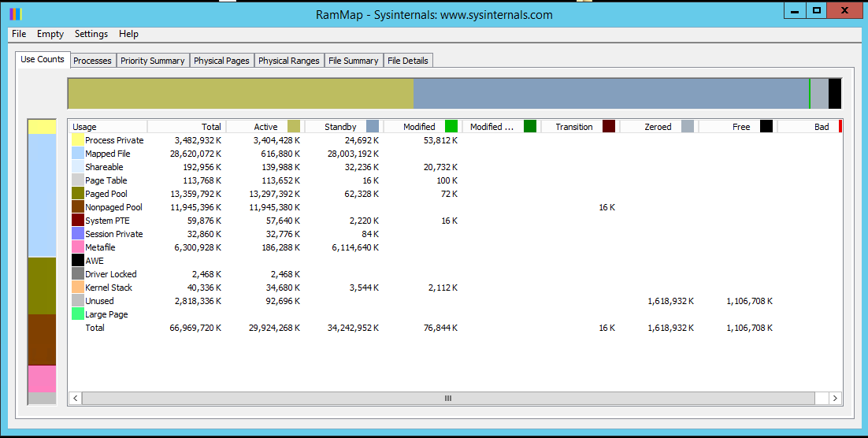Click the bright green Modified header swatch
Screen dimensions: 868x438
click(x=451, y=126)
